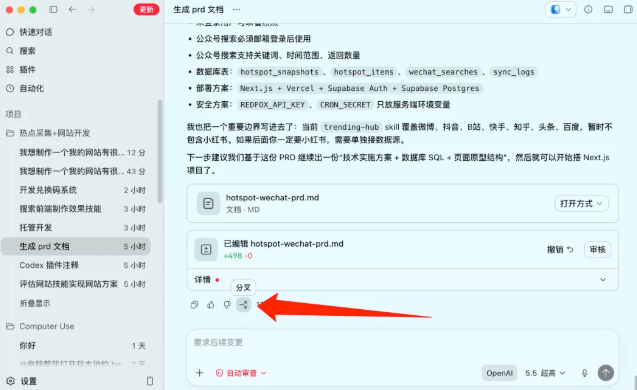This screenshot has width=637, height=390.
Task: Open 设置 settings
Action: [x=22, y=381]
